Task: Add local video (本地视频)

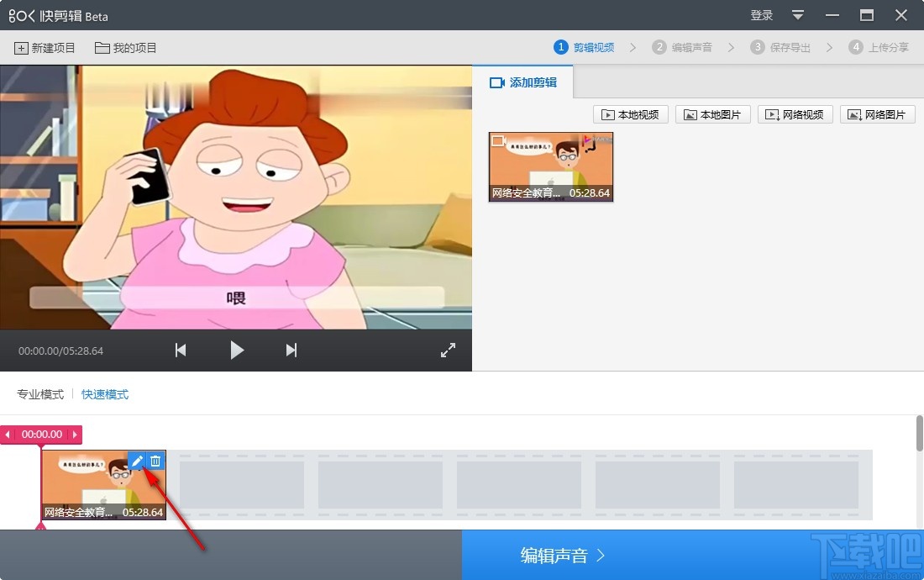Action: 631,114
